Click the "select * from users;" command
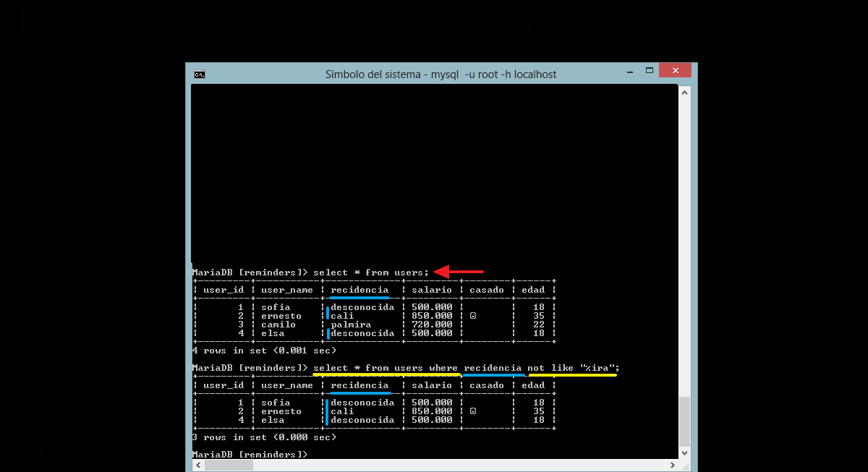868x472 pixels. [371, 273]
